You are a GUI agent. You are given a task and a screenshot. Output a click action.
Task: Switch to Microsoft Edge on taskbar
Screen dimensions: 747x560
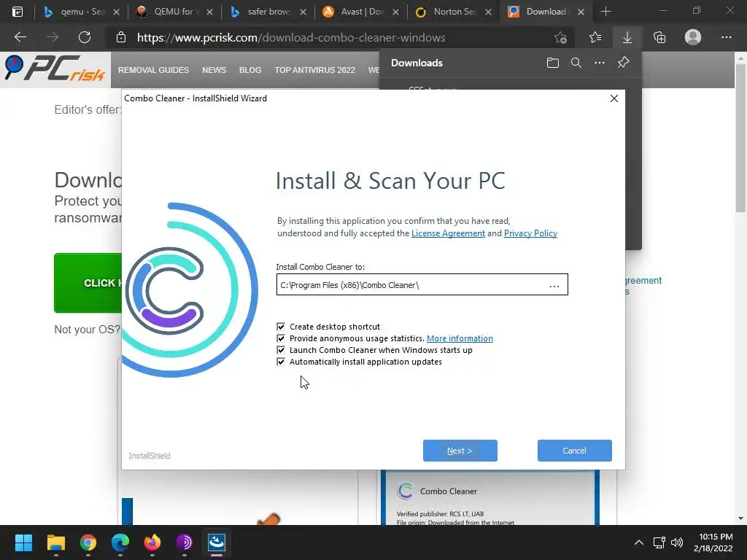[120, 542]
